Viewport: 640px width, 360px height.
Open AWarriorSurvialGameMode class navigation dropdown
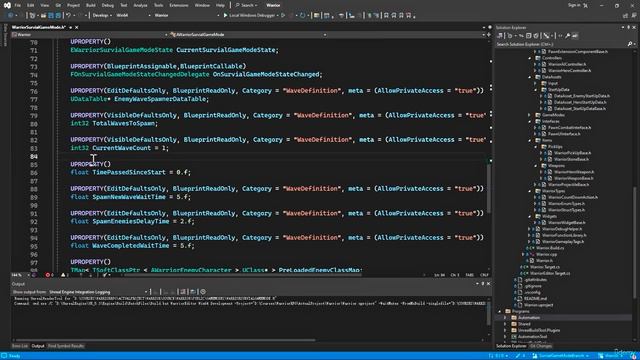[248, 35]
